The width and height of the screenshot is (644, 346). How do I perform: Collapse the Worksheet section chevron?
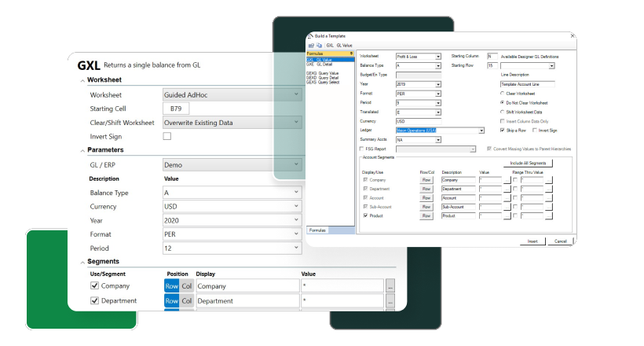tap(82, 81)
